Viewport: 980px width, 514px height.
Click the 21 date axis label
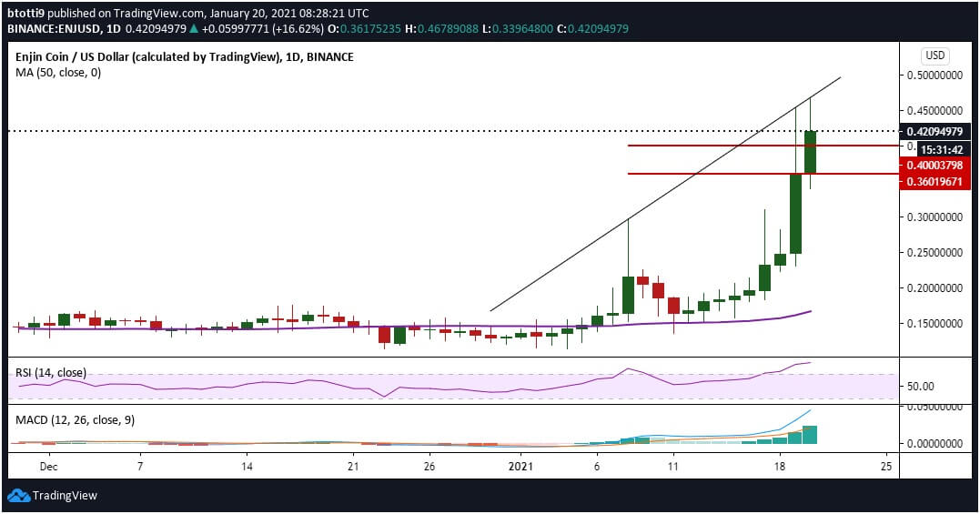tap(353, 466)
